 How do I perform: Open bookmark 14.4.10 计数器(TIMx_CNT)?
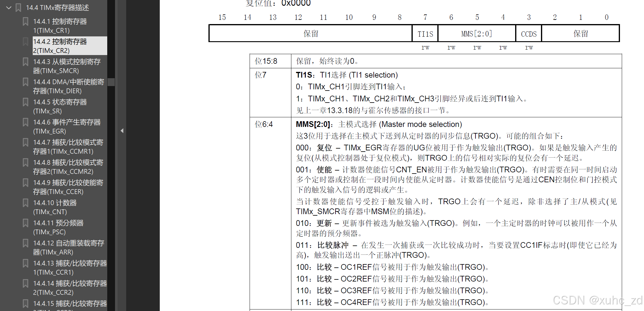(x=55, y=207)
